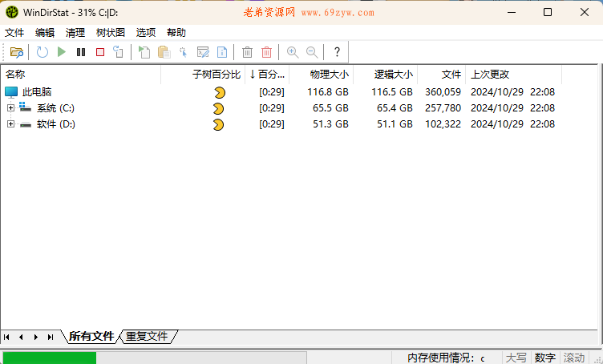Viewport: 603px width, 364px height.
Task: Click the zoom out magnifier icon
Action: tap(312, 52)
